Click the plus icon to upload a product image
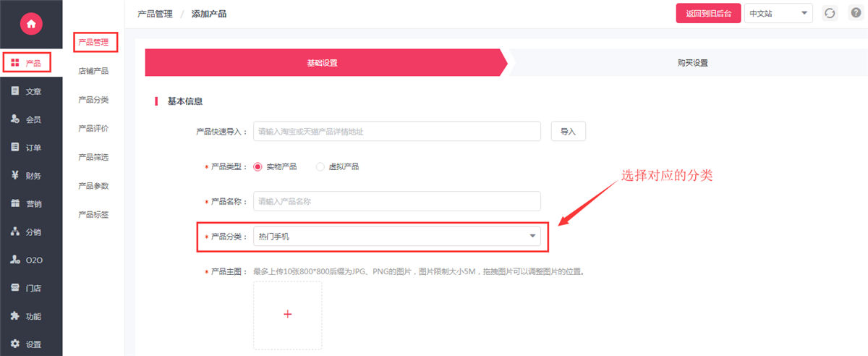 coord(287,315)
